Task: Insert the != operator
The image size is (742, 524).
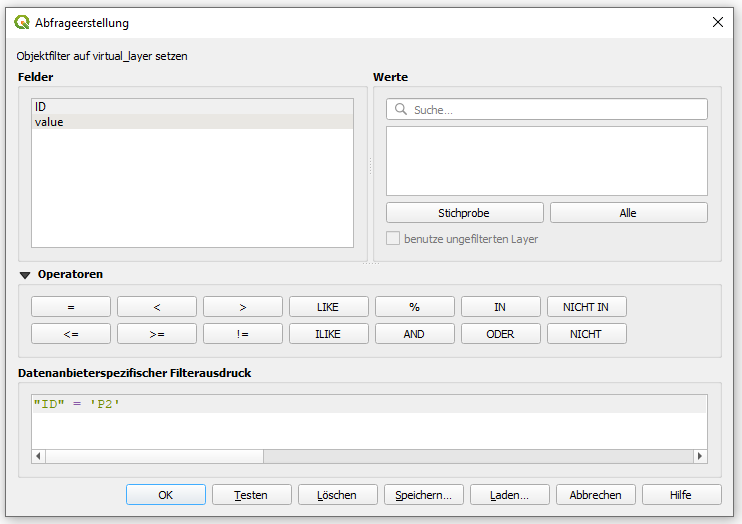Action: [243, 334]
